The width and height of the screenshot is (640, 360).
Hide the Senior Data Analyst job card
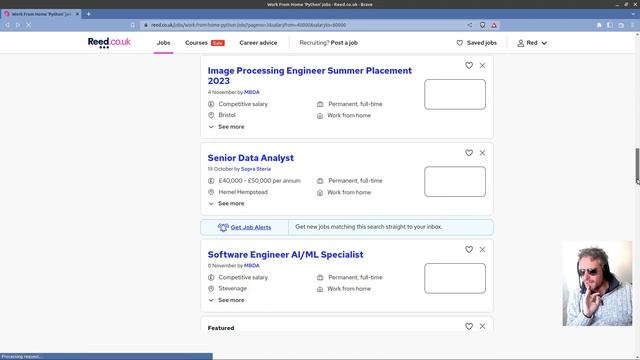click(482, 153)
